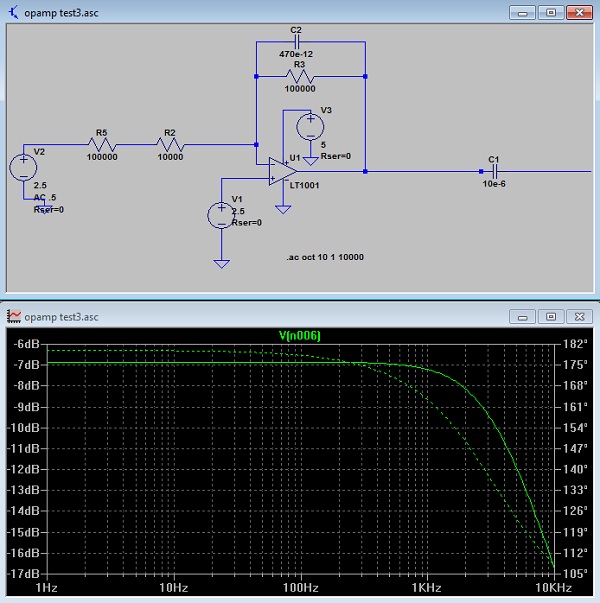The image size is (600, 603).
Task: Select resistor R2 in the schematic
Action: pos(170,145)
